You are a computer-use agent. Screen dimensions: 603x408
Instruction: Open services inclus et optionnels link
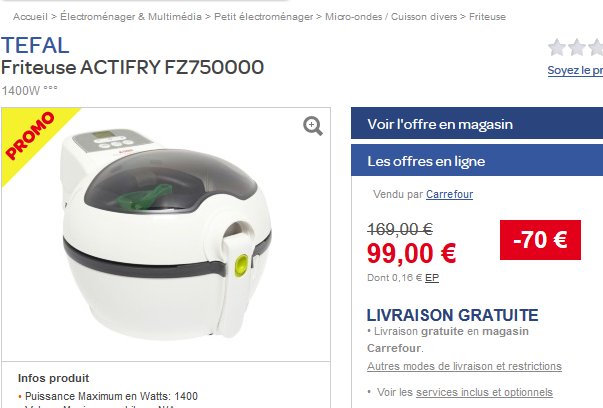pyautogui.click(x=484, y=392)
